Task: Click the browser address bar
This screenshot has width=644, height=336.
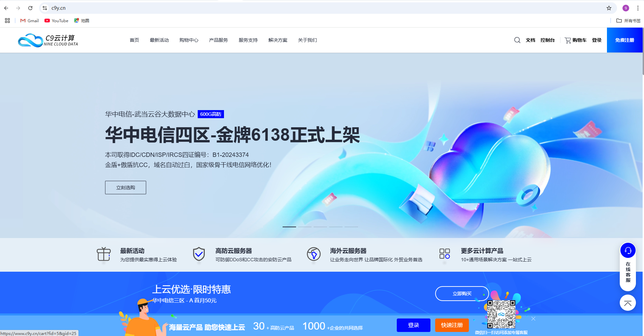Action: [303, 8]
